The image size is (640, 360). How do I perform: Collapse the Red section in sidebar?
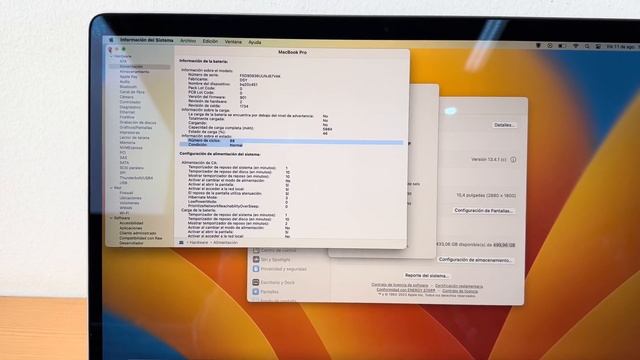click(x=111, y=188)
